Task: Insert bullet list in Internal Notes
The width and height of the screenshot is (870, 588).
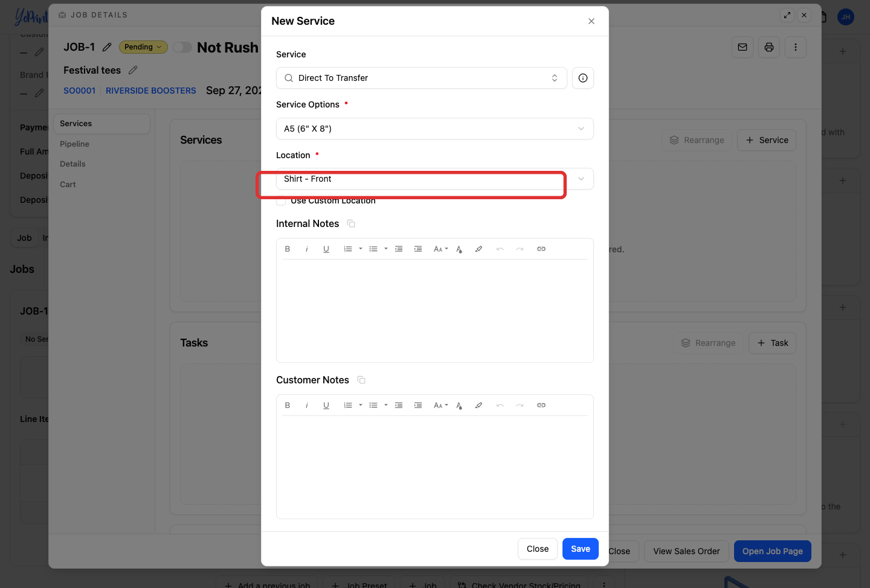Action: (373, 249)
